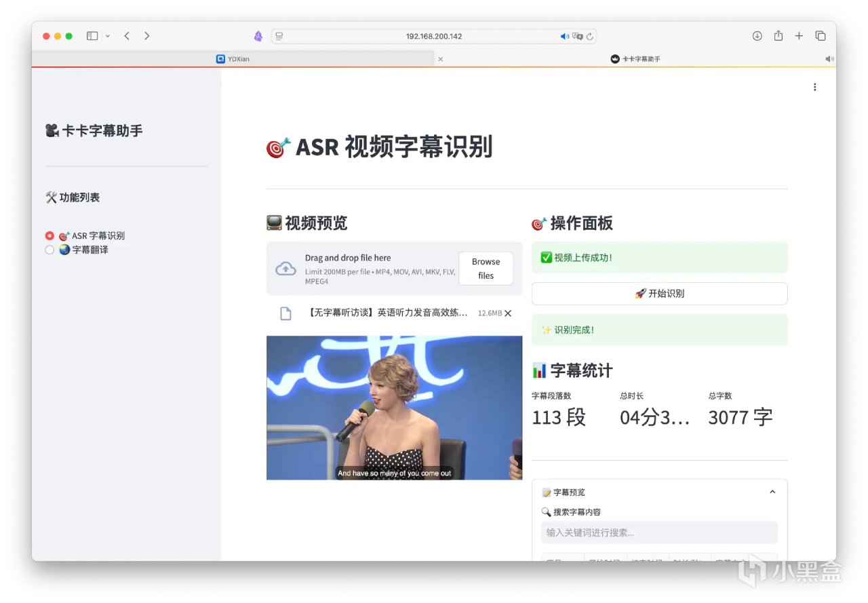
Task: Click the 功能列表 sidebar heading
Action: [72, 197]
